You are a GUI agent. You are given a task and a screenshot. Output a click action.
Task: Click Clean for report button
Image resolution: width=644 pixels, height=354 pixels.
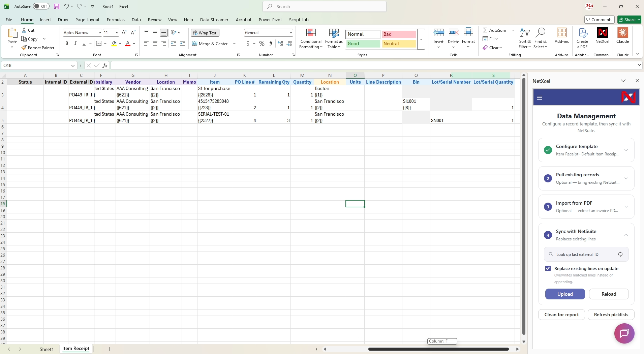561,315
